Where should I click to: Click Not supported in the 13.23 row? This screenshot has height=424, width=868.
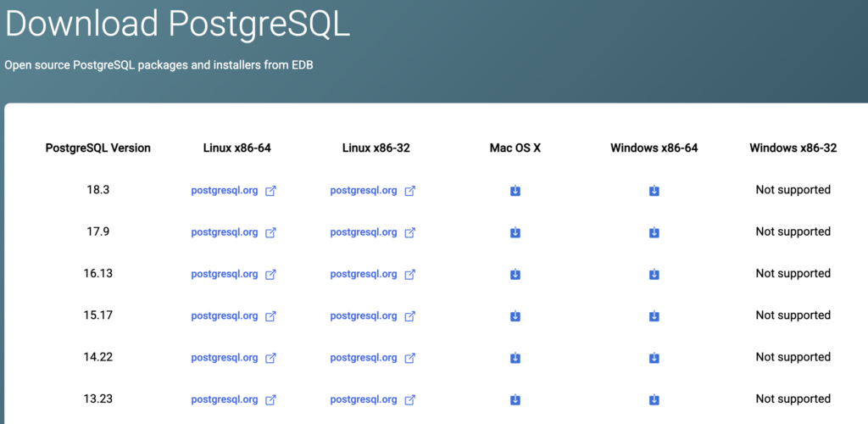click(x=793, y=399)
